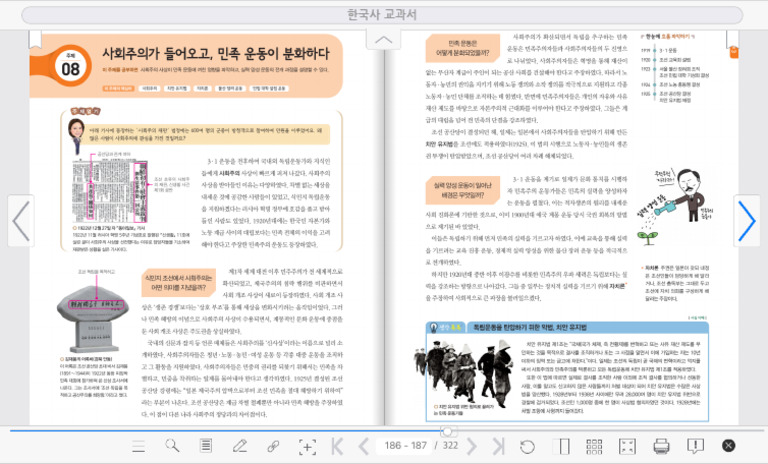
Task: Jump to the first page
Action: click(337, 446)
